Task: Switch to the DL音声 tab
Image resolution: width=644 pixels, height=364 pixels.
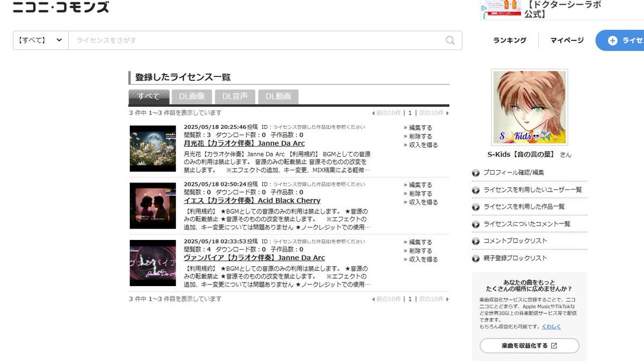Action: [x=235, y=97]
